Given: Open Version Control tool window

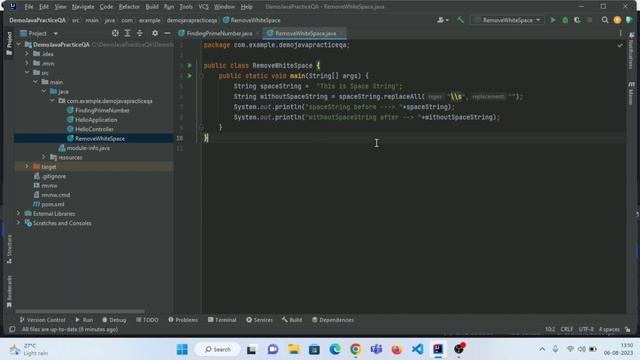Looking at the screenshot, I should [x=42, y=320].
